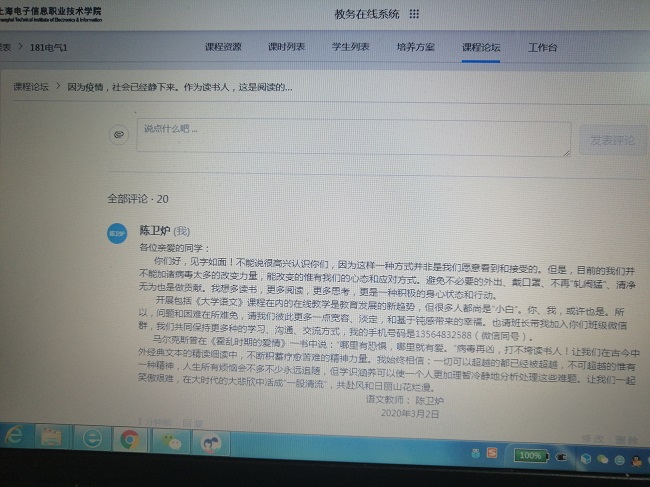
Task: Click the attachment paperclip icon
Action: [118, 133]
